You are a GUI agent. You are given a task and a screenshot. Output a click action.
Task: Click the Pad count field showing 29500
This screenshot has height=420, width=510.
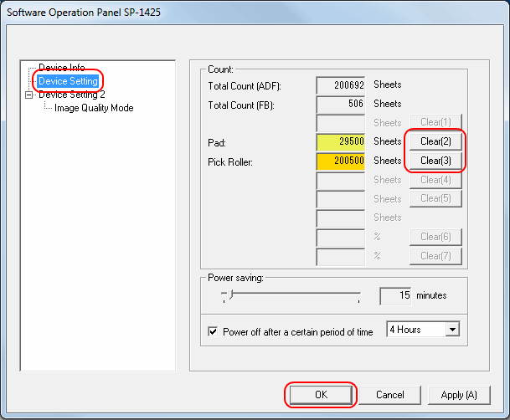tap(341, 141)
